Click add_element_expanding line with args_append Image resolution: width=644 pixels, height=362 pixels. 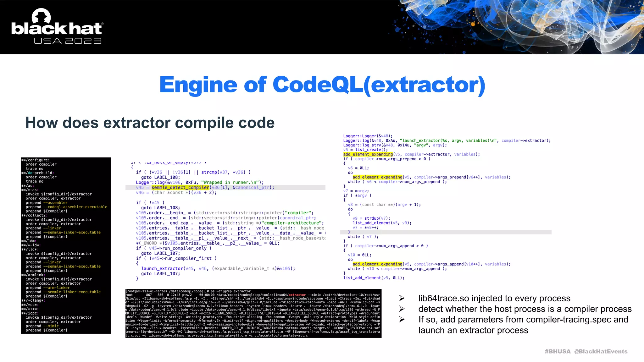coord(431,264)
